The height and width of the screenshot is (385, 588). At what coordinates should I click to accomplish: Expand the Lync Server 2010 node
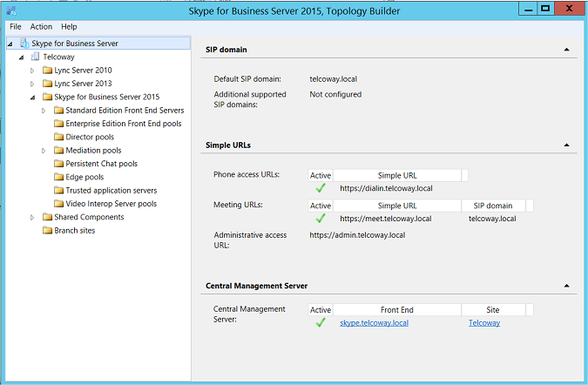coord(33,71)
